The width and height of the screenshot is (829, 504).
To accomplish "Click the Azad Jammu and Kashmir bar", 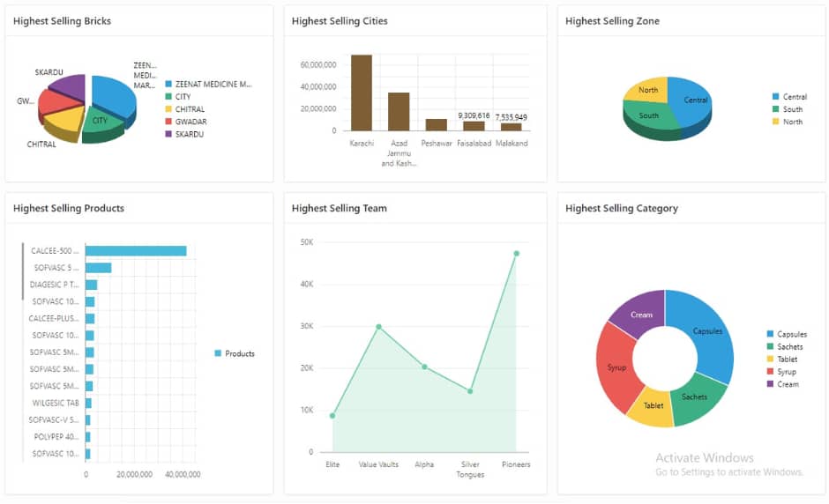I will (x=399, y=111).
